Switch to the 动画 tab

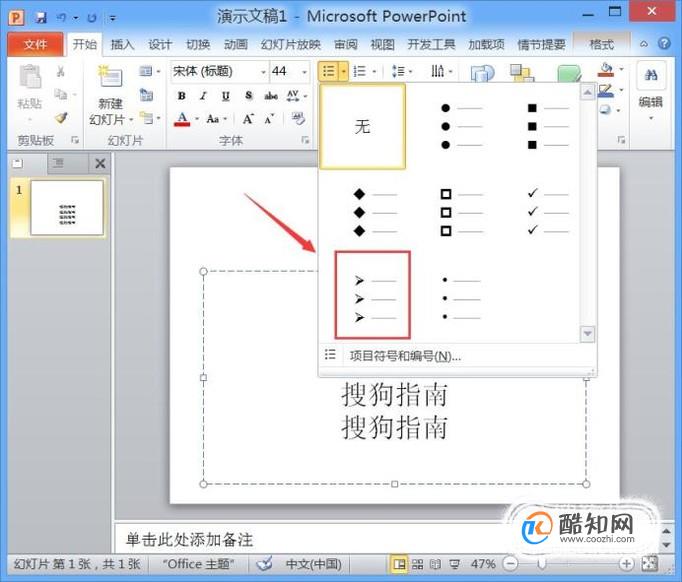[x=236, y=44]
